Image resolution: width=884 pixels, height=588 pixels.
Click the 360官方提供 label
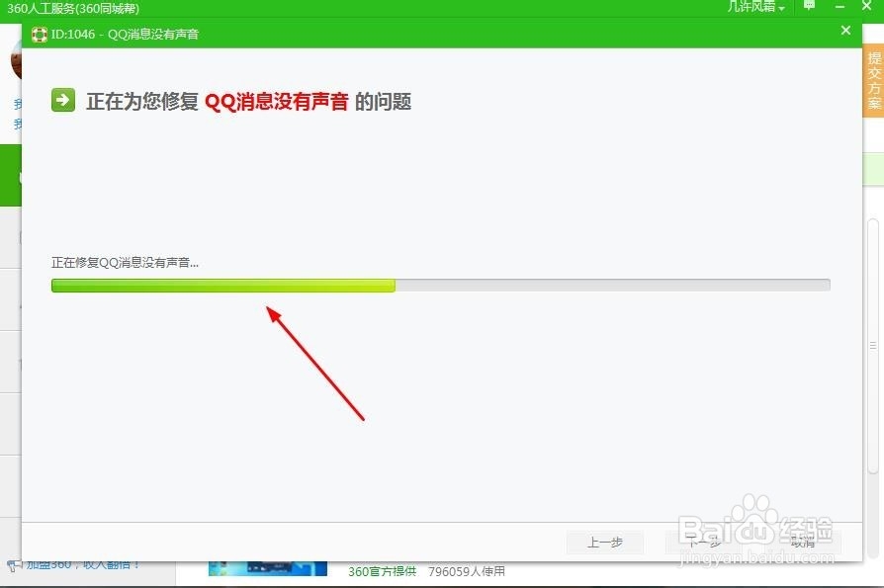pyautogui.click(x=383, y=571)
